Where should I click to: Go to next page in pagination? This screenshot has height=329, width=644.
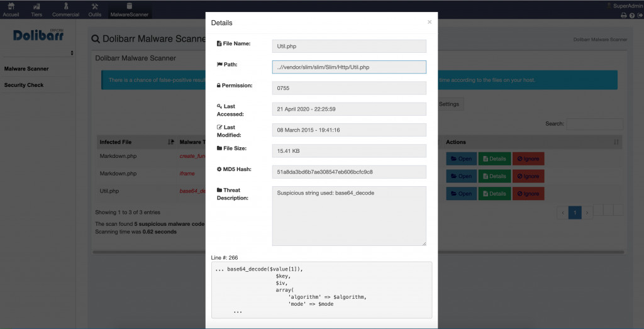point(587,213)
